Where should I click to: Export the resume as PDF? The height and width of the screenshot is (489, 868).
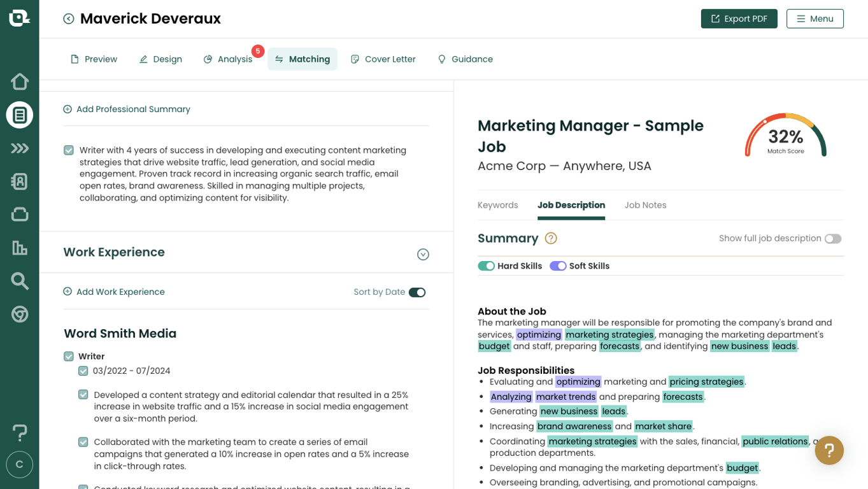pos(739,18)
